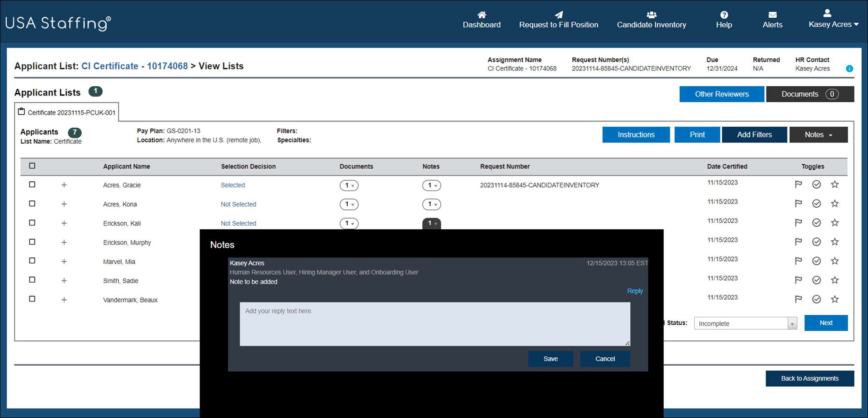
Task: Open Candidate Inventory
Action: click(651, 20)
